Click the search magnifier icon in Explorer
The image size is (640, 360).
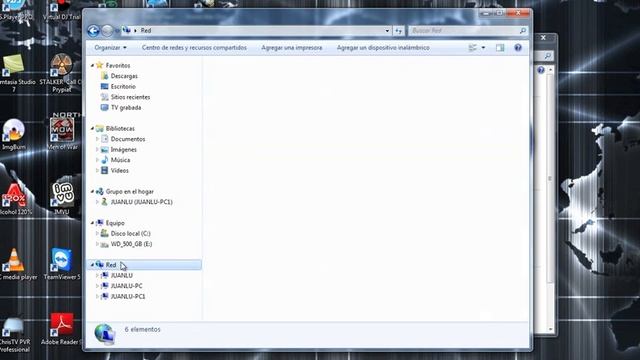click(522, 31)
